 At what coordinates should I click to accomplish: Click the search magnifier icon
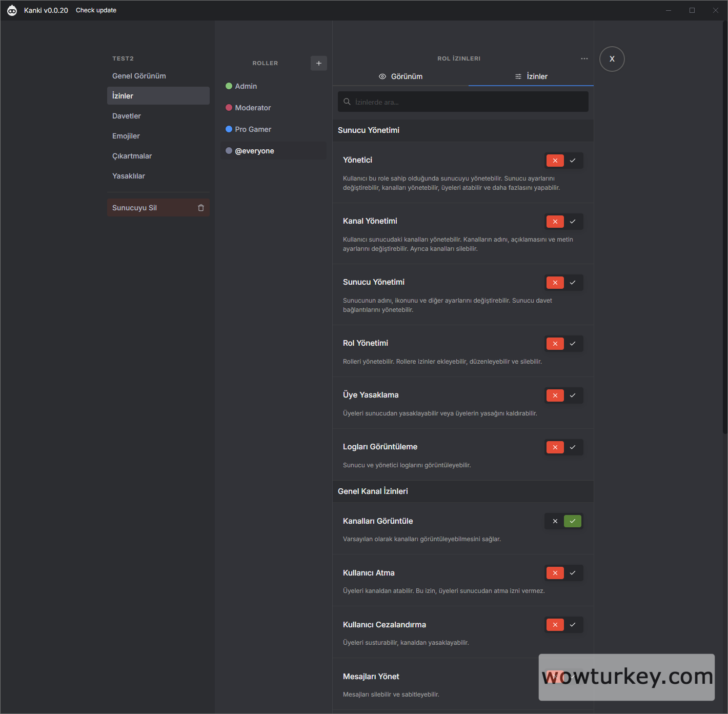[347, 102]
